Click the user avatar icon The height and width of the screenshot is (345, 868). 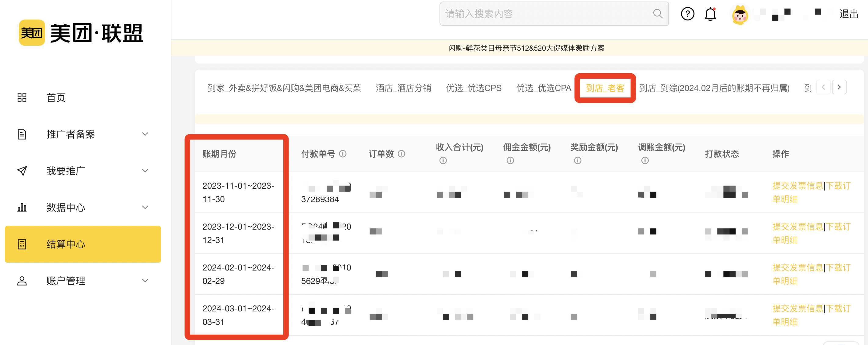click(x=740, y=14)
